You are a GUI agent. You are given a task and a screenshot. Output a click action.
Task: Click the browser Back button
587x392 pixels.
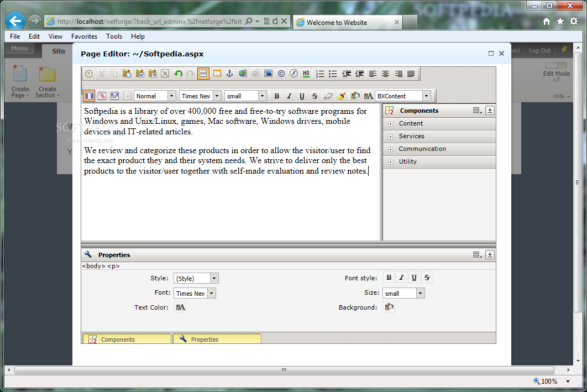click(15, 21)
